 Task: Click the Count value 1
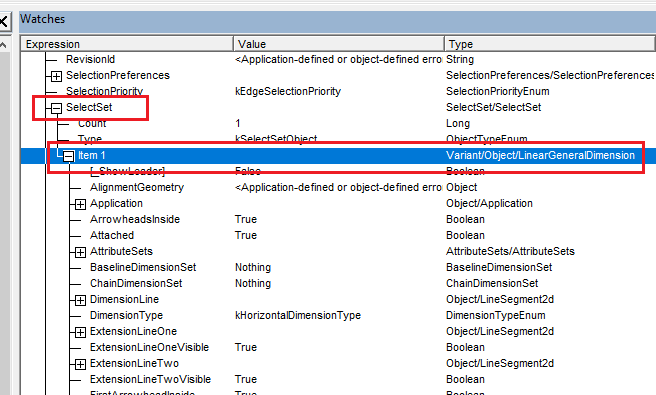tap(238, 123)
